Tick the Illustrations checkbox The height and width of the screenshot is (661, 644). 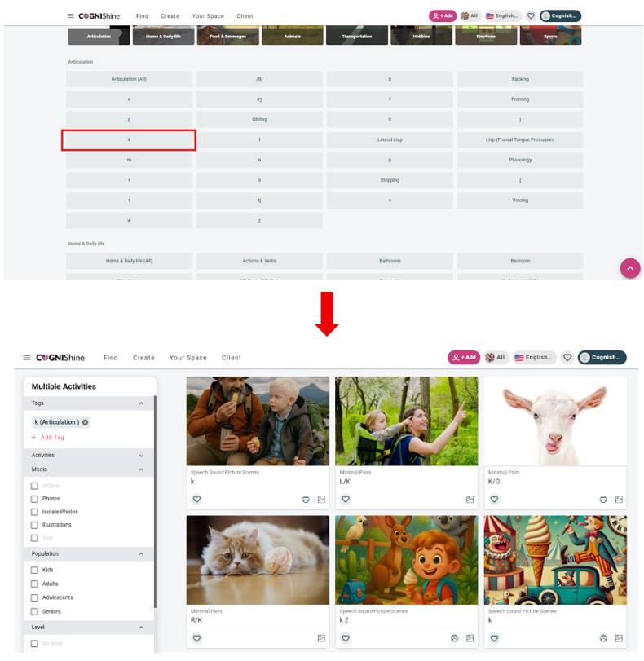point(34,525)
